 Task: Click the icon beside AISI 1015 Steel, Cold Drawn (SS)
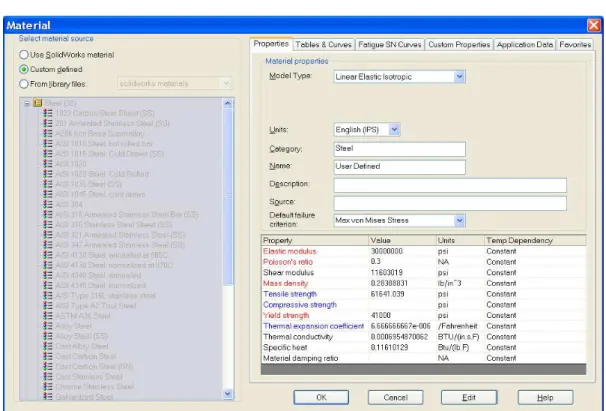[48, 153]
